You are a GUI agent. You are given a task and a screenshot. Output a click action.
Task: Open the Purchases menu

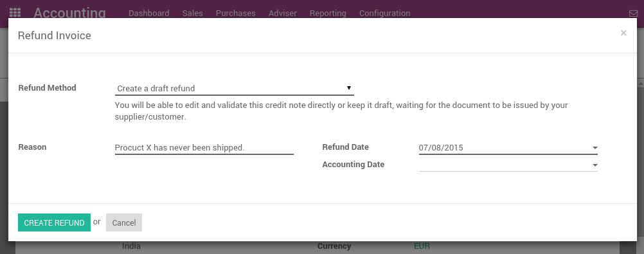pos(236,13)
